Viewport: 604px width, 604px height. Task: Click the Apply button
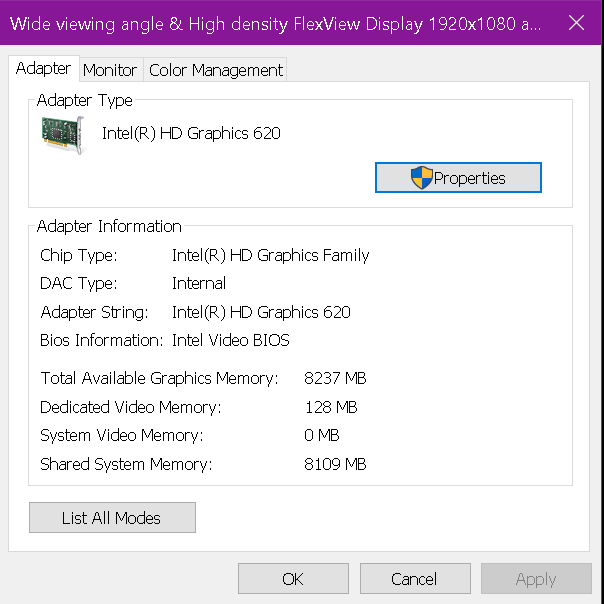pyautogui.click(x=536, y=579)
